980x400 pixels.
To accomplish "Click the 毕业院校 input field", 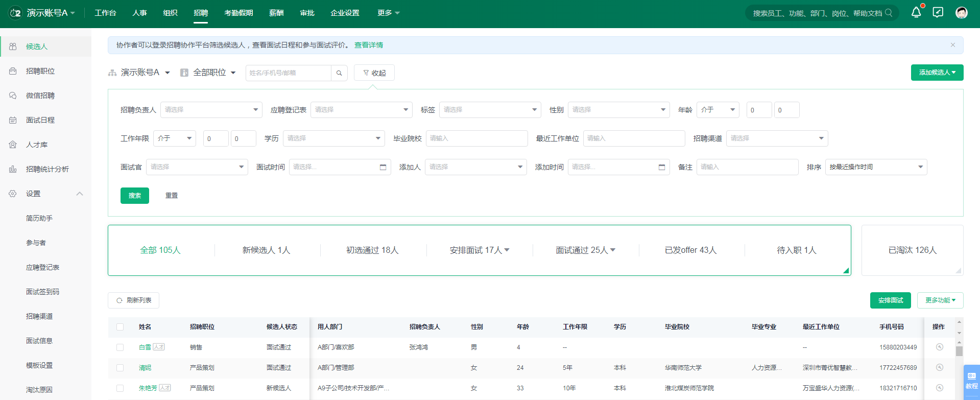I will pos(477,138).
